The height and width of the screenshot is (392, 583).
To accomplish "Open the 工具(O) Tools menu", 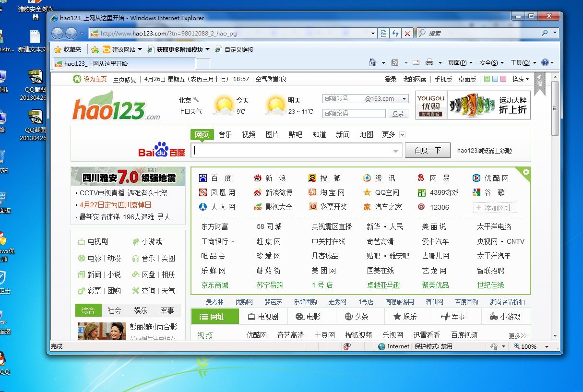I will click(523, 63).
